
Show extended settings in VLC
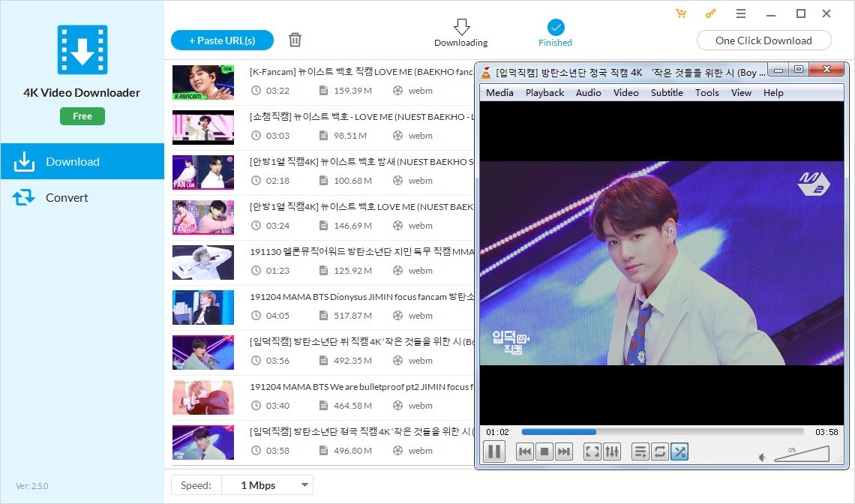[612, 451]
